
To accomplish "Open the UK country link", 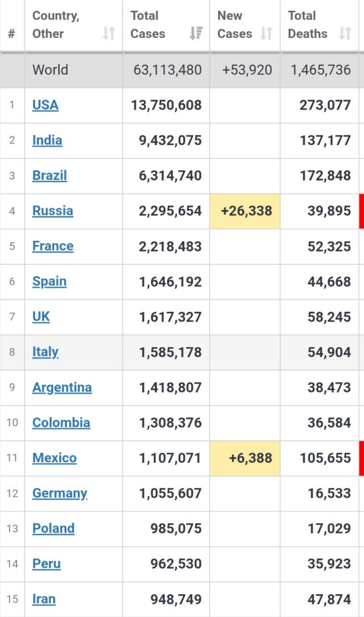I will pyautogui.click(x=41, y=317).
